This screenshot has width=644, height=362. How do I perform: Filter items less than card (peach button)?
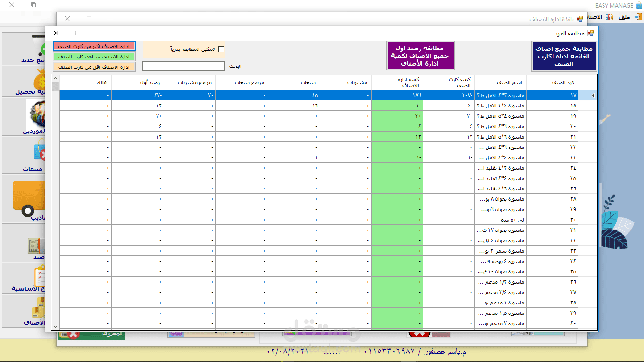pyautogui.click(x=94, y=67)
